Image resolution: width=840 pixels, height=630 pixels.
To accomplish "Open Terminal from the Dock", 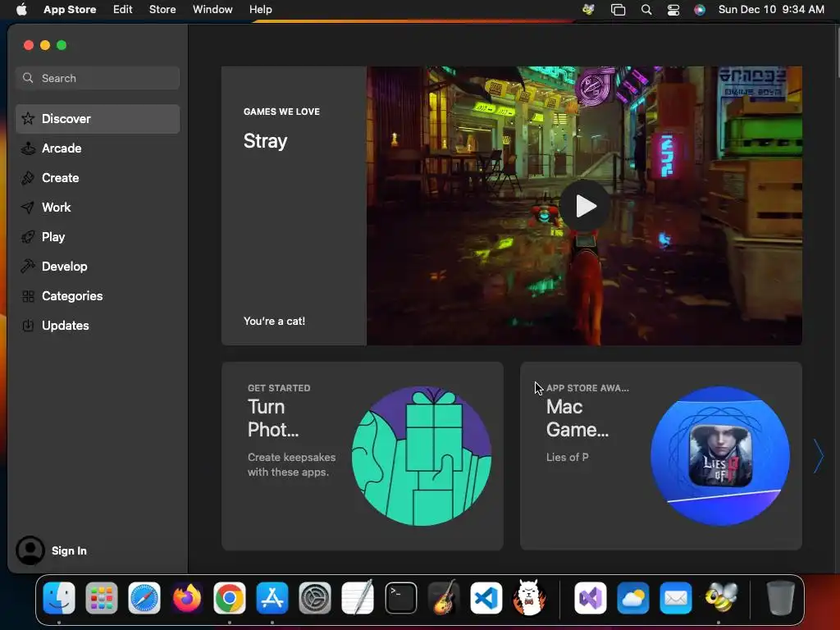I will pyautogui.click(x=400, y=598).
